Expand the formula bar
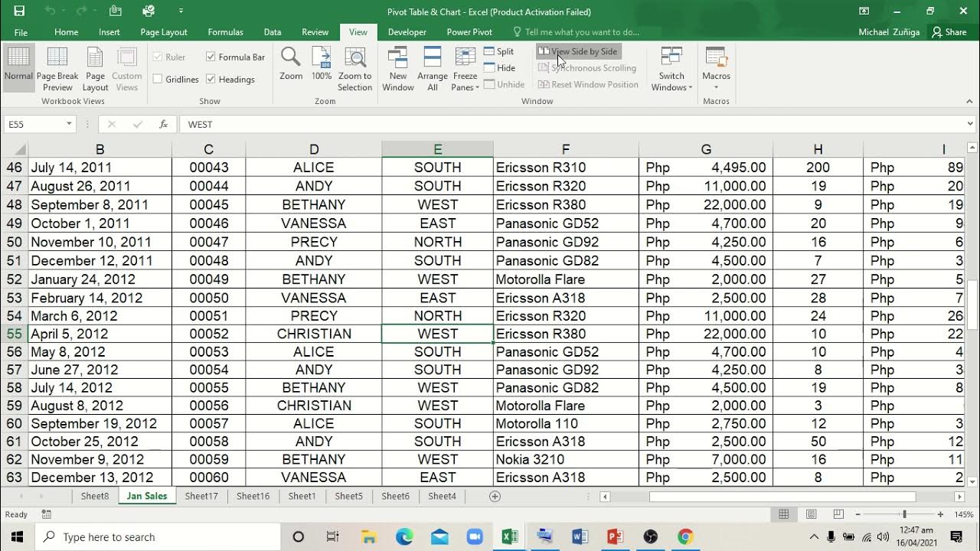 coord(970,124)
